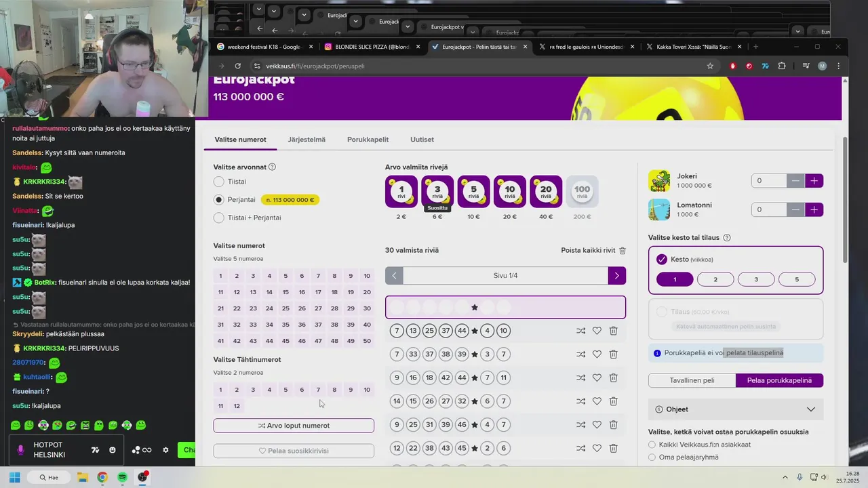The image size is (868, 488).
Task: Toggle the Kesto checkbox
Action: click(x=662, y=259)
